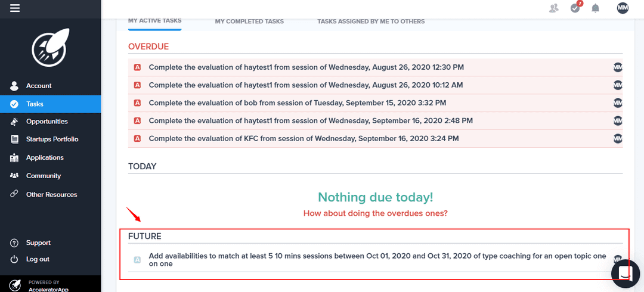Click the contacts people icon in header
This screenshot has width=644, height=292.
coord(555,8)
